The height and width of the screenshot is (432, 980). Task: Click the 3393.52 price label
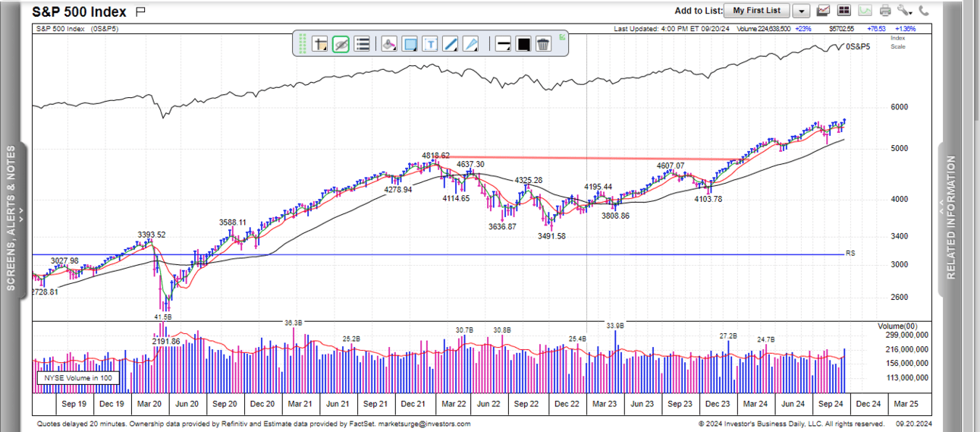click(151, 234)
